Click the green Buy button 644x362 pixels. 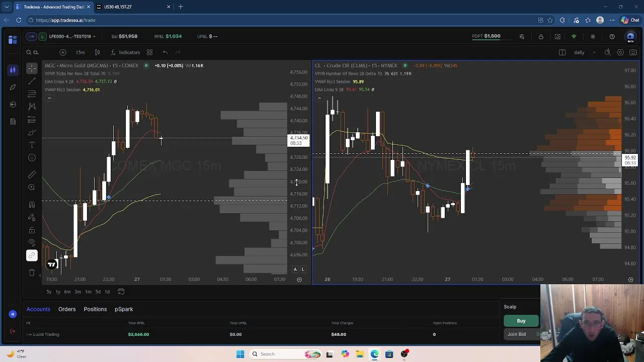(521, 321)
